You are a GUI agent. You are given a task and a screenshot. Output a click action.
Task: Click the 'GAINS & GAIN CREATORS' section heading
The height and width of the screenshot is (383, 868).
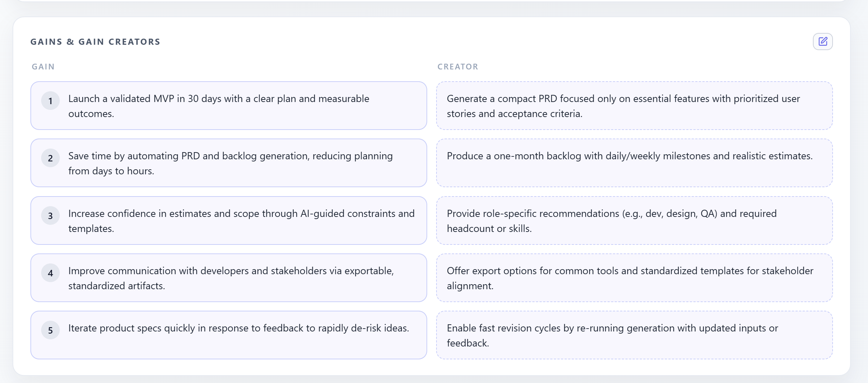click(x=95, y=42)
